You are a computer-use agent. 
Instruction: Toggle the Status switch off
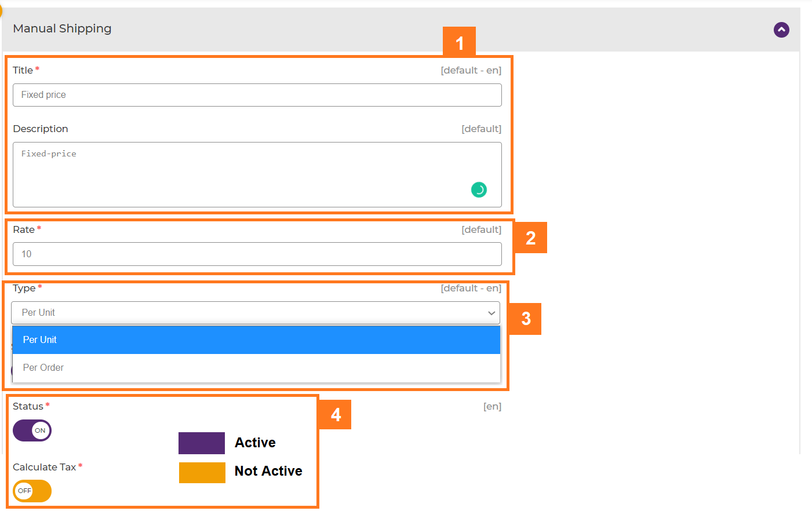[32, 430]
